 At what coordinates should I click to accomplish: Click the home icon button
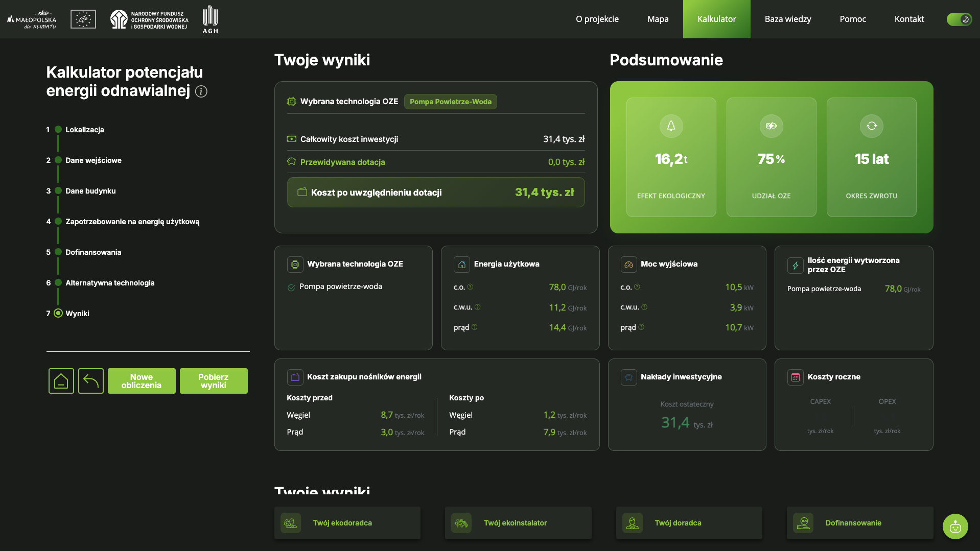pos(61,381)
